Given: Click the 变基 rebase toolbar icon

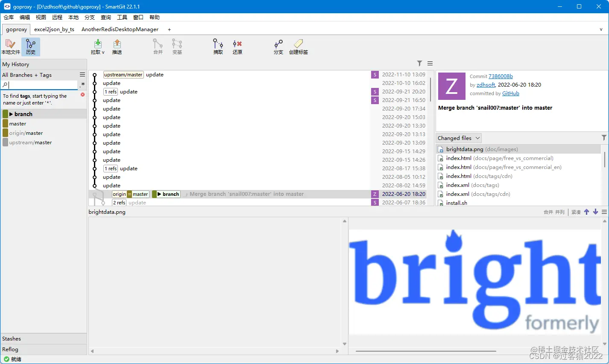Looking at the screenshot, I should click(x=177, y=44).
